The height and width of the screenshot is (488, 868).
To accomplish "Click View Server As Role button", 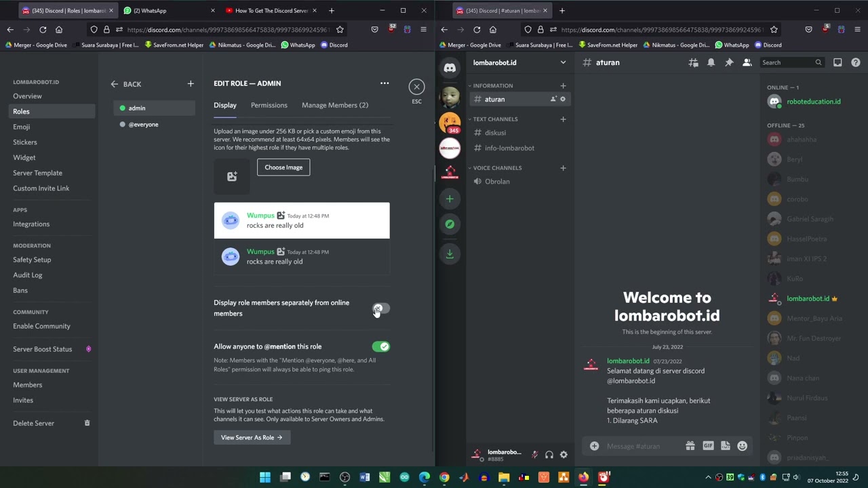I will pos(252,437).
